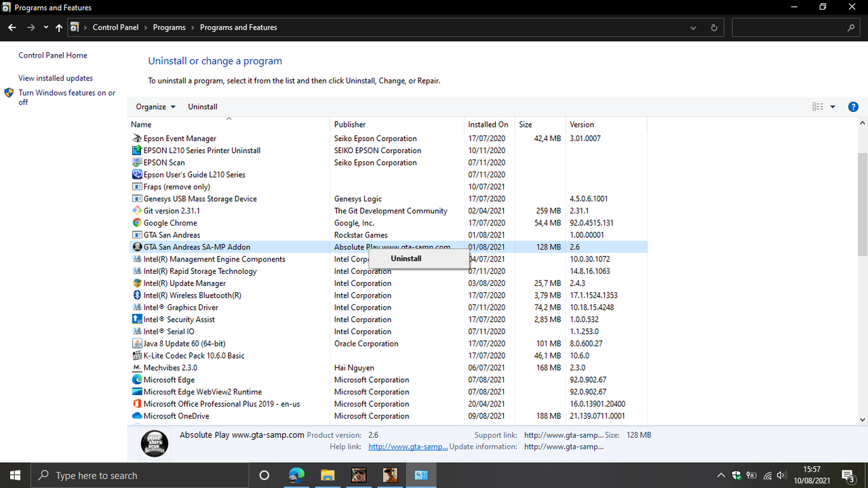
Task: Open Control Panel Home link
Action: click(x=53, y=56)
